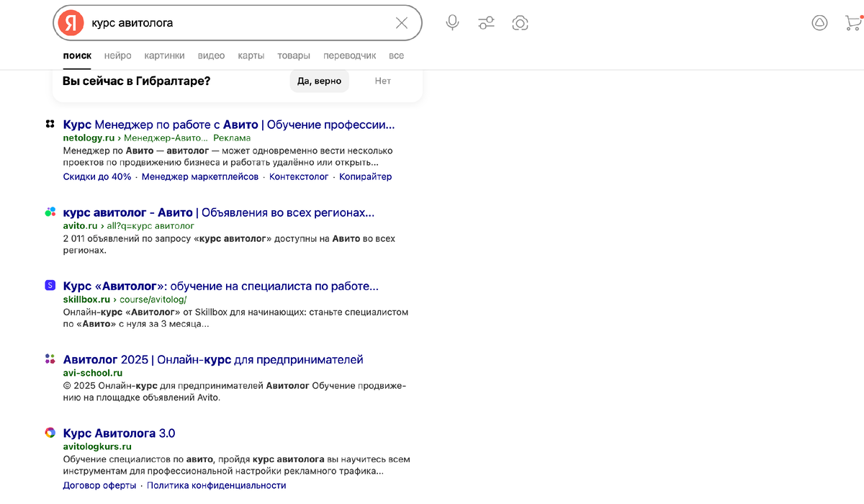This screenshot has width=864, height=504.
Task: Open the avito.ru domain link
Action: click(80, 225)
